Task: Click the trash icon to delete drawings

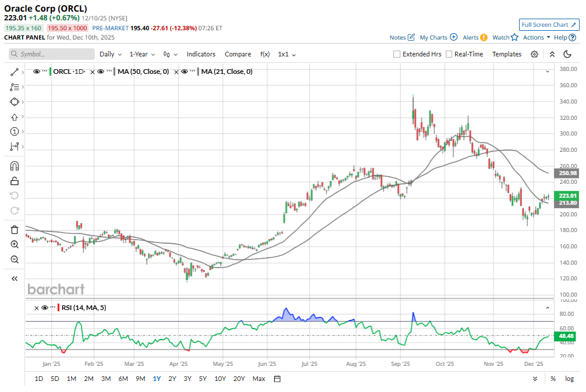Action: click(15, 229)
